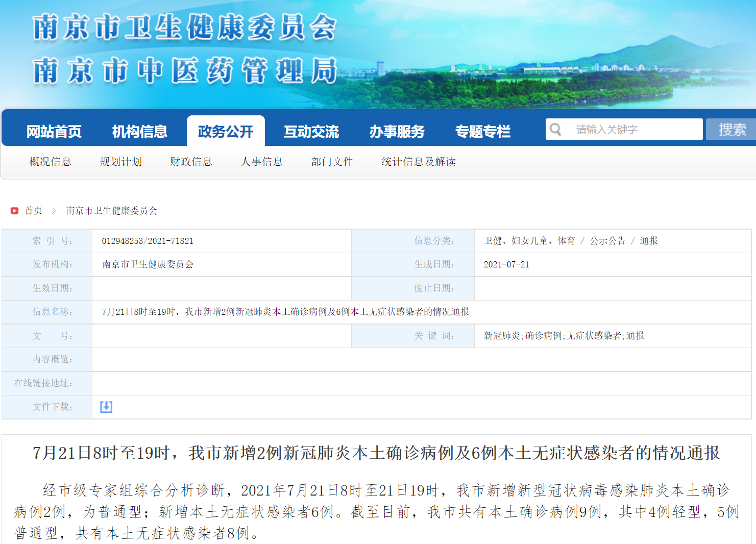
Task: Go to the 互动交流 tab
Action: [311, 132]
